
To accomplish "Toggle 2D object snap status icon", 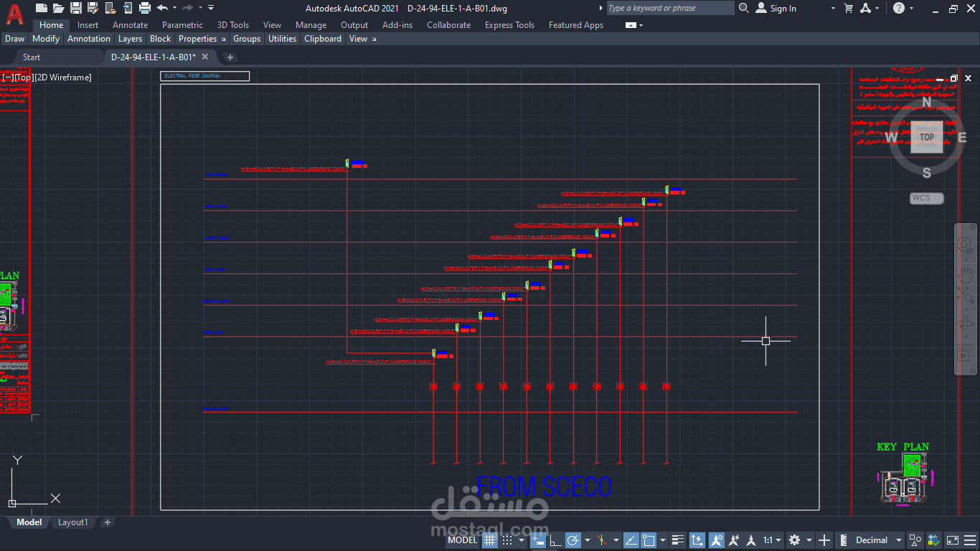I will click(x=649, y=540).
